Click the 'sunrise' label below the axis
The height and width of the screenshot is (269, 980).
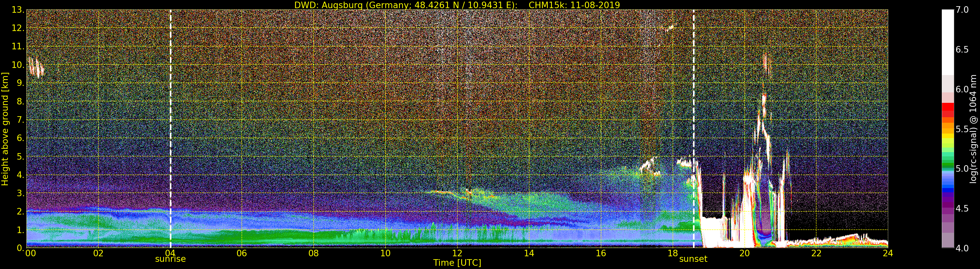[x=170, y=259]
